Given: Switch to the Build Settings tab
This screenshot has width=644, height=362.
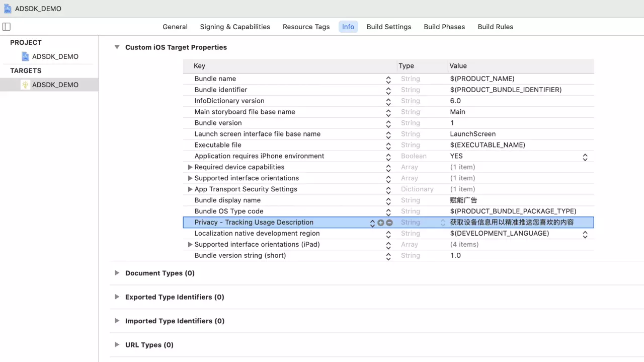Looking at the screenshot, I should pos(388,27).
